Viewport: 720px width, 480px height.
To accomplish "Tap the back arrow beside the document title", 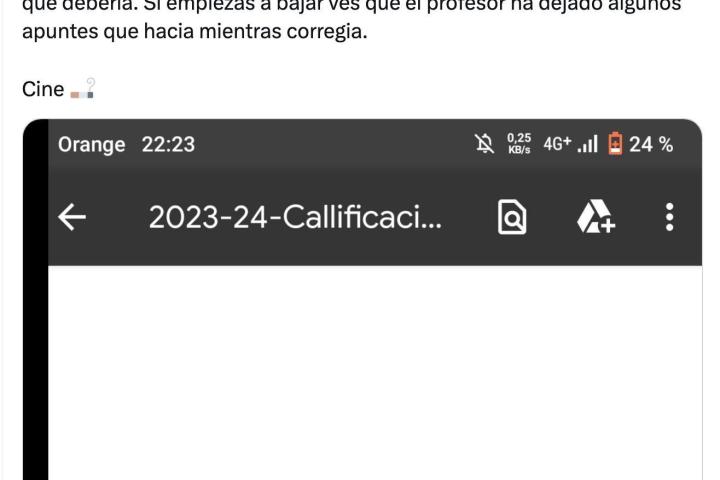I will 72,217.
